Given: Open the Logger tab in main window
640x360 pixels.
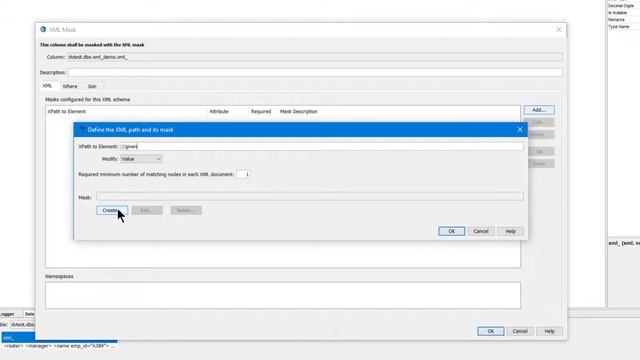Looking at the screenshot, I should click(x=7, y=314).
